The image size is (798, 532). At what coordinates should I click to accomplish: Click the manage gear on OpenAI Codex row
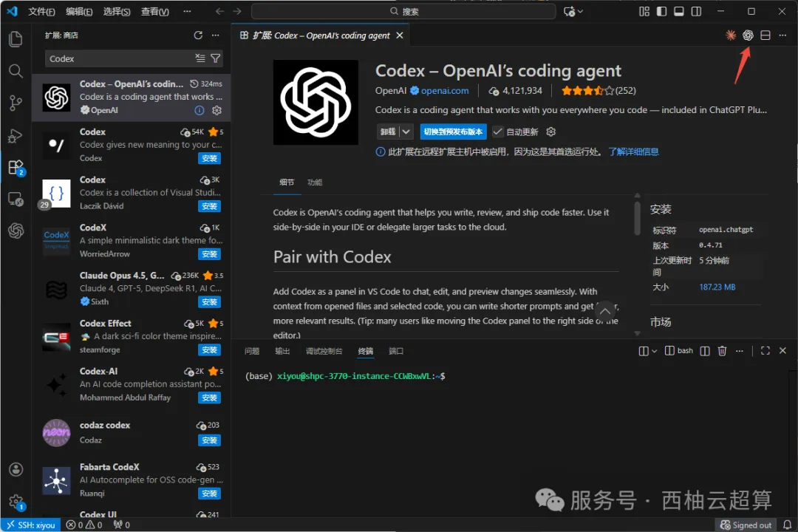coord(216,111)
